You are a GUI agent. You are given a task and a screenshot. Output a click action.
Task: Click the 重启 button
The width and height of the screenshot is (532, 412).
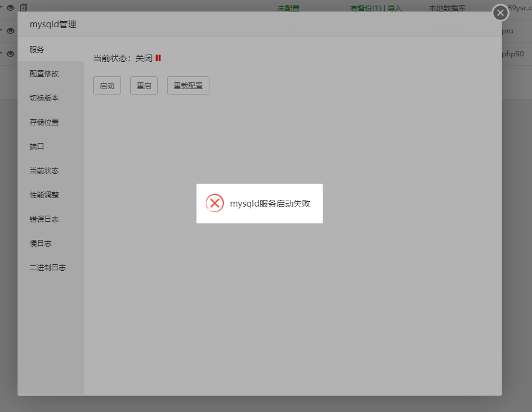[144, 85]
